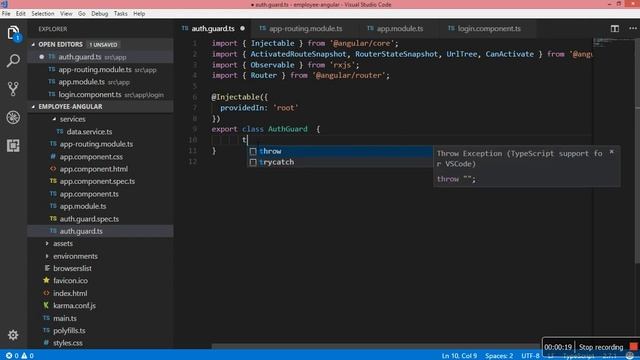
Task: Switch to app.module.ts tab
Action: click(x=400, y=29)
